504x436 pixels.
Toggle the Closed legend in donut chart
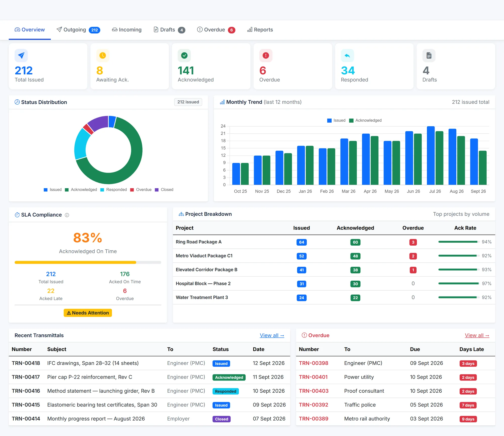(x=164, y=190)
